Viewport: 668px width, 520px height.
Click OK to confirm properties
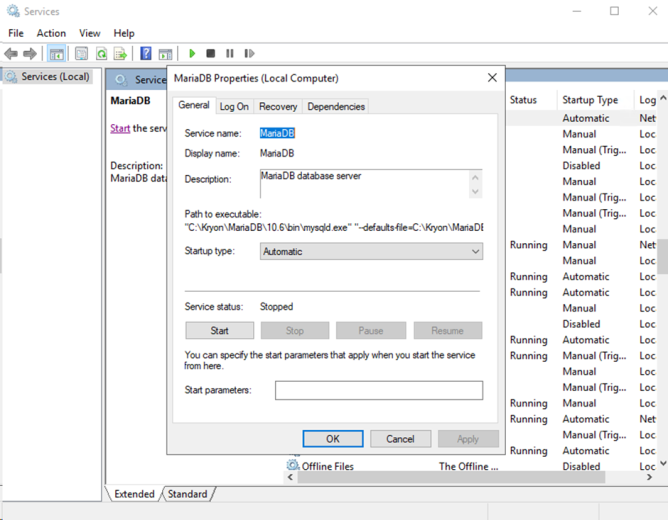point(333,439)
